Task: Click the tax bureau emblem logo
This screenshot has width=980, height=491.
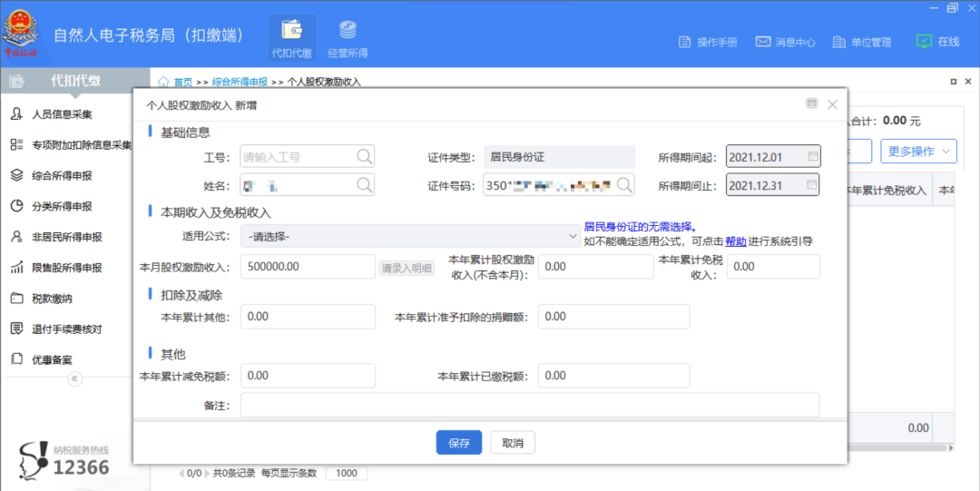Action: pos(21,34)
